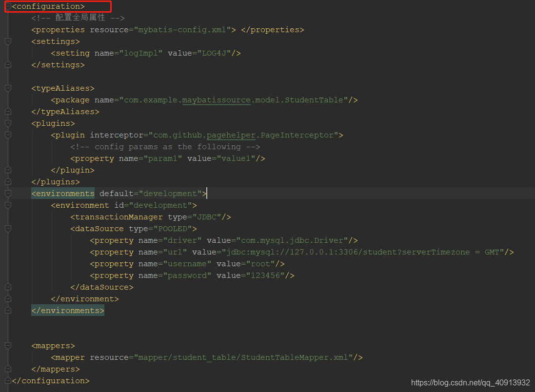Click fold marker beside closing </plugin>
This screenshot has height=392, width=535.
point(8,170)
